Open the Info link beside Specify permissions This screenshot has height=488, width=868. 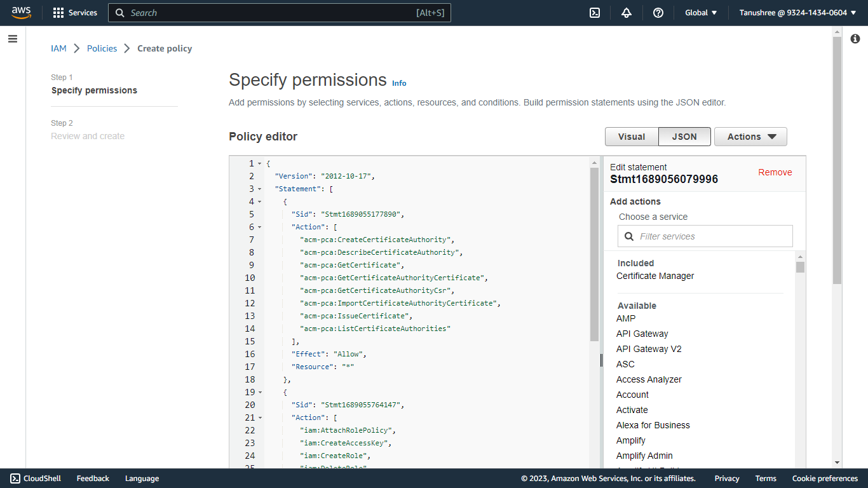[399, 83]
